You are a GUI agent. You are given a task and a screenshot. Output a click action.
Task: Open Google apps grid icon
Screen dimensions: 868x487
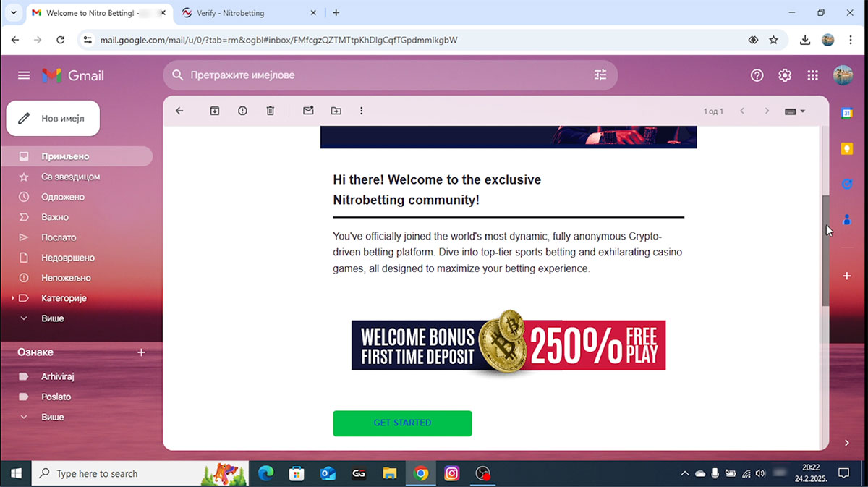click(x=813, y=75)
